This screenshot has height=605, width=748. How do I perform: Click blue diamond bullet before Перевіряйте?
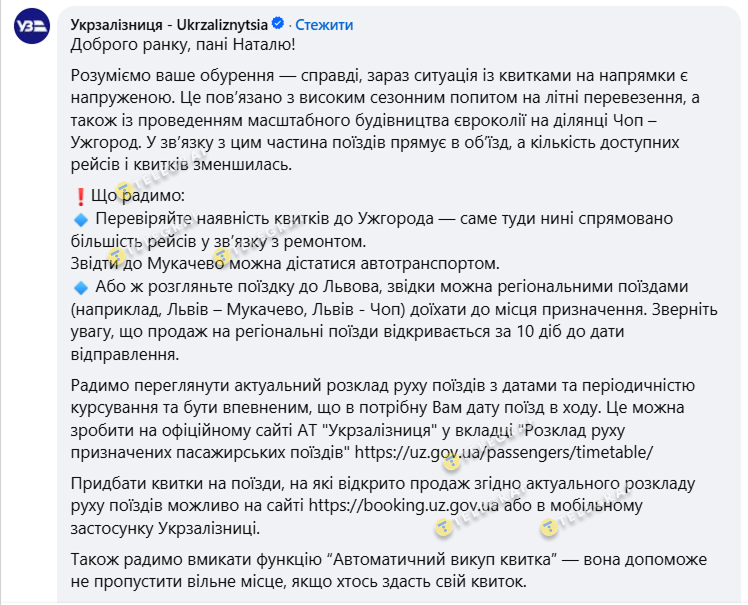pos(81,218)
